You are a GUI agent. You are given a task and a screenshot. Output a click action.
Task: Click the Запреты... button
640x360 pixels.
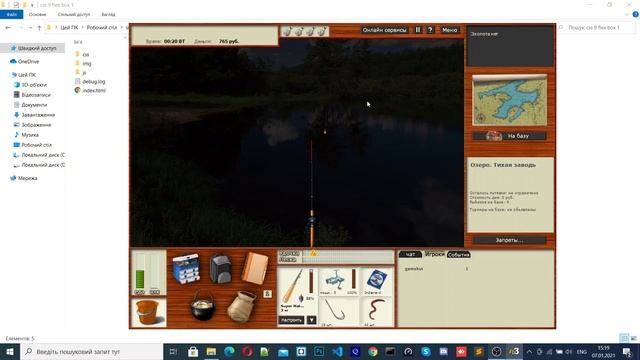coord(509,240)
